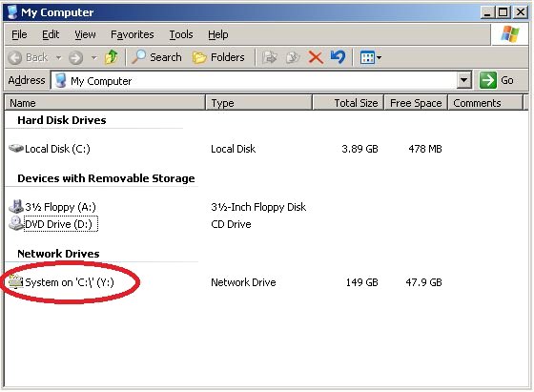Select the 3½ Floppy (A:) drive
Viewport: 534px width, 392px height.
click(52, 207)
